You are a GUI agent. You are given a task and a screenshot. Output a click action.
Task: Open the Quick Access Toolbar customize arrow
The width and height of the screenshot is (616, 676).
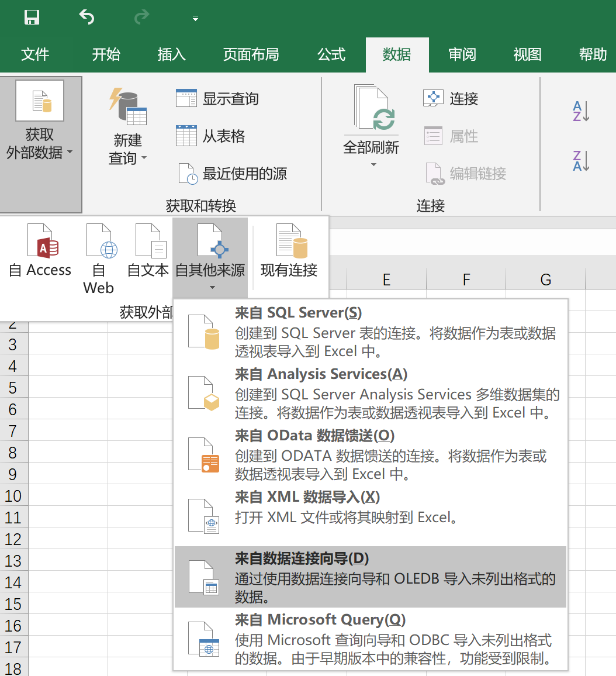pyautogui.click(x=195, y=18)
